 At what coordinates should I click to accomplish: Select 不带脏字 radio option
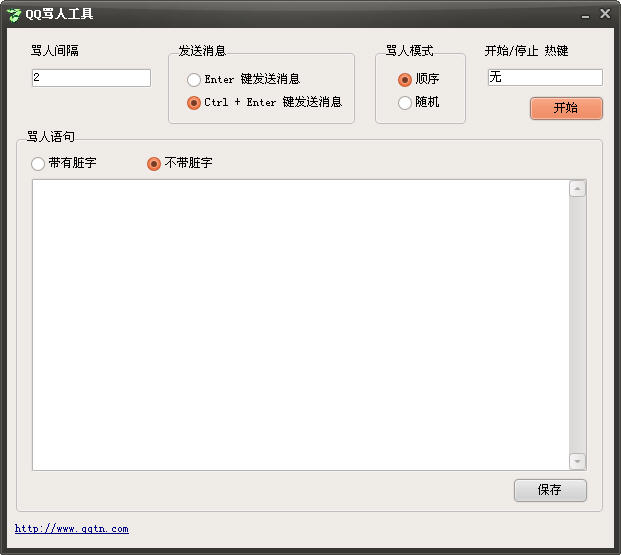pos(154,163)
